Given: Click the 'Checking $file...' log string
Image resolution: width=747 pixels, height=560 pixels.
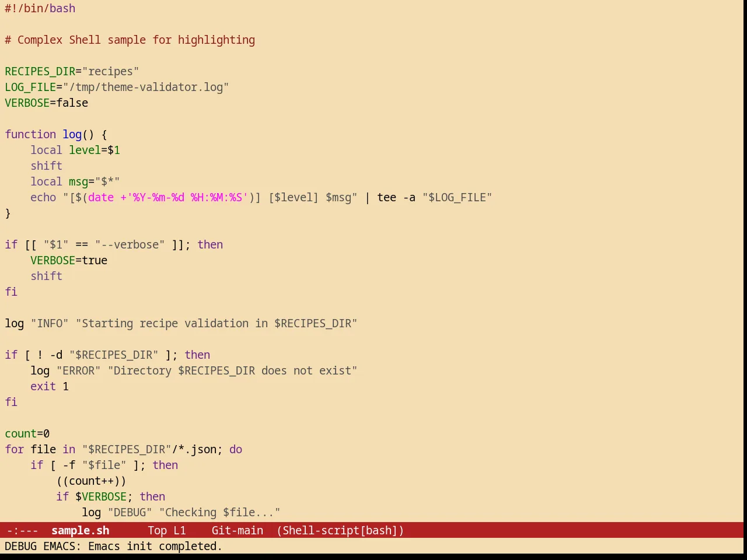Looking at the screenshot, I should pos(219,512).
